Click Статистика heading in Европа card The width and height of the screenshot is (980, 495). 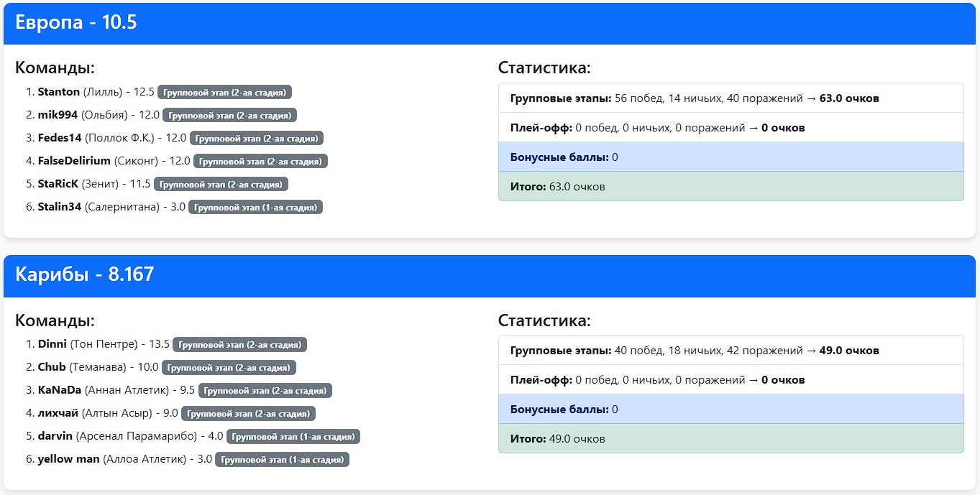point(544,68)
